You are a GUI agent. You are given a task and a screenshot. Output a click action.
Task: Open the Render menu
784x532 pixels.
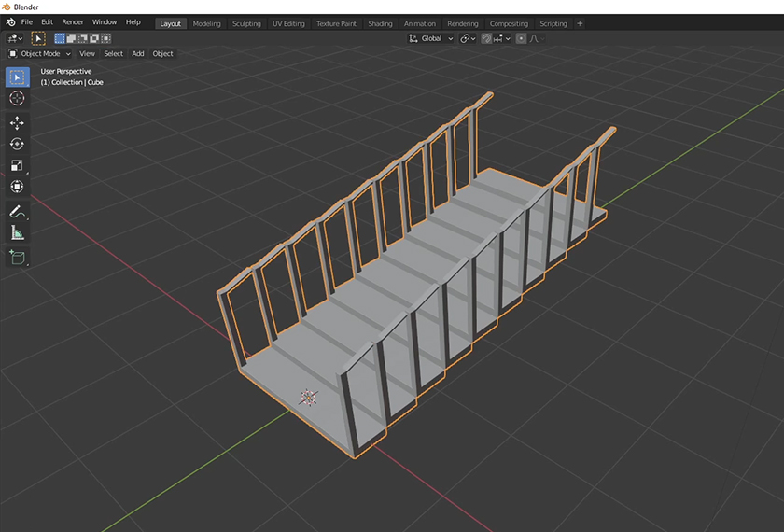(73, 21)
